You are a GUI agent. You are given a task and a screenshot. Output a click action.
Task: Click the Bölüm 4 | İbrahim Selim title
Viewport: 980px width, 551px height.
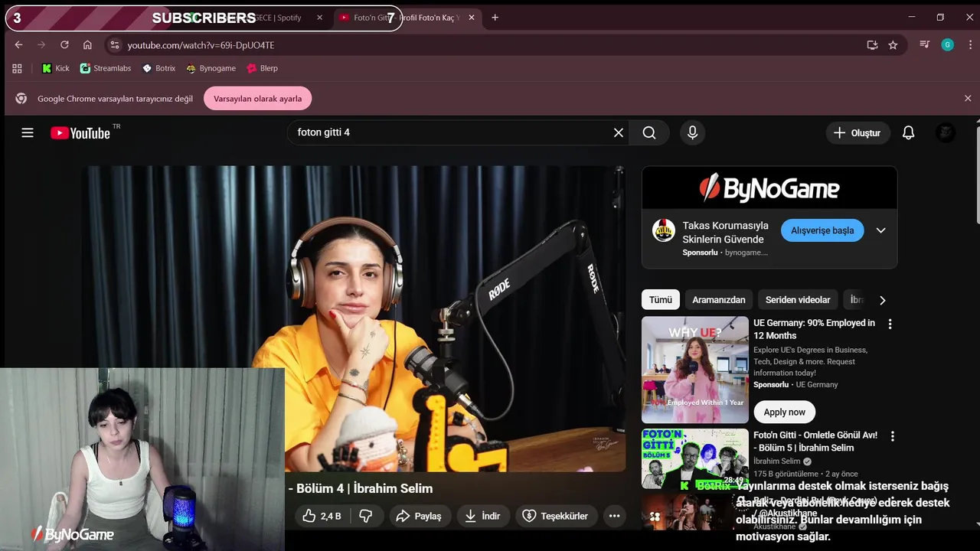coord(361,488)
